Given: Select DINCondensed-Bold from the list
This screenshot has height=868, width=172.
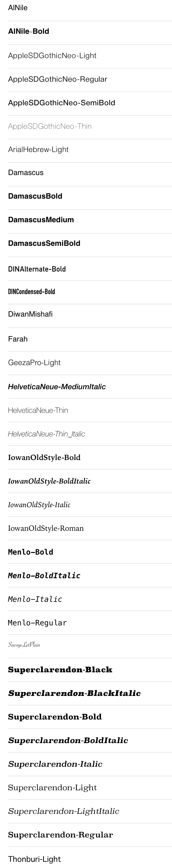Looking at the screenshot, I should [x=86, y=292].
